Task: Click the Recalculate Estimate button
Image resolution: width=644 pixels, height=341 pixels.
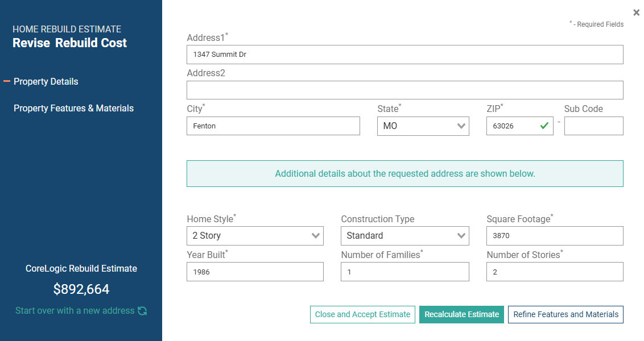Action: click(461, 314)
